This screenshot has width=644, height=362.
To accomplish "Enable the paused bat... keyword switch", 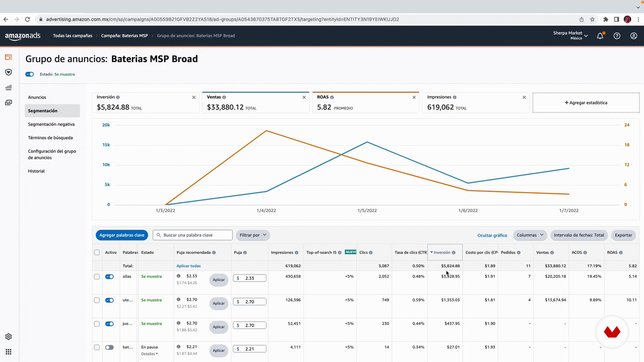I will [110, 348].
